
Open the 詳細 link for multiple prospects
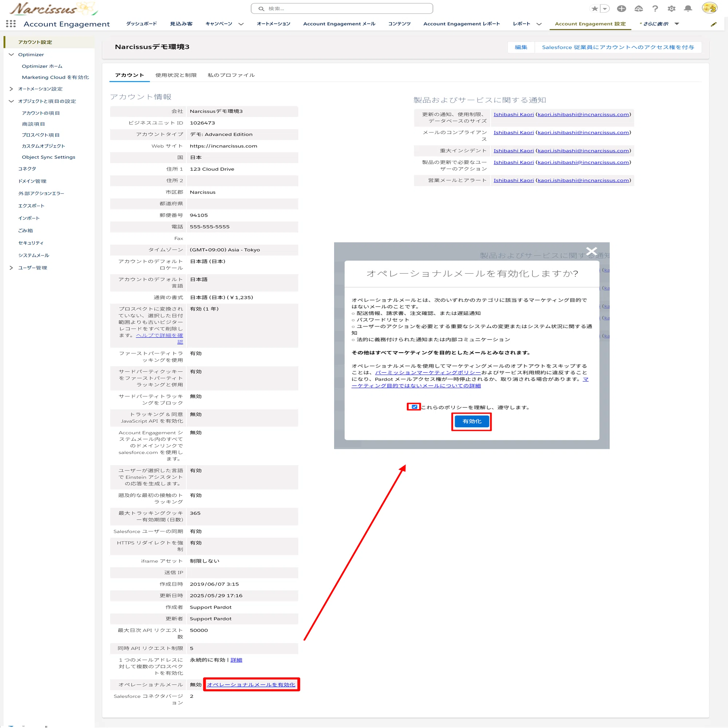click(x=236, y=660)
